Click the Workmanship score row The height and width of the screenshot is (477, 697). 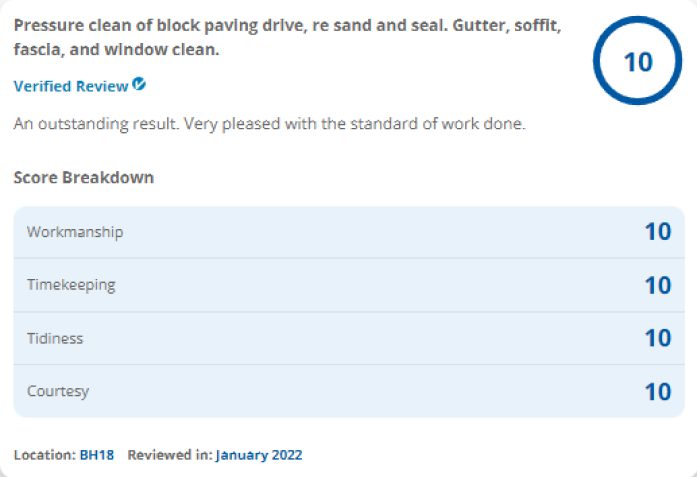[349, 232]
